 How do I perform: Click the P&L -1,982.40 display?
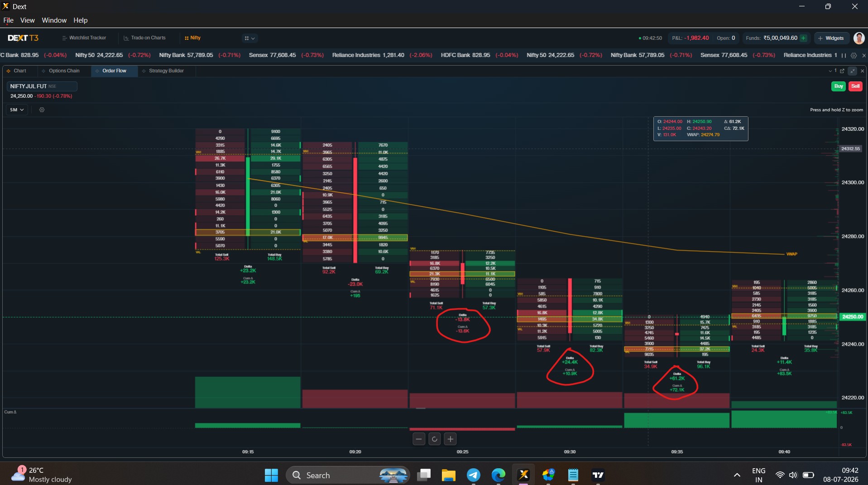[690, 38]
